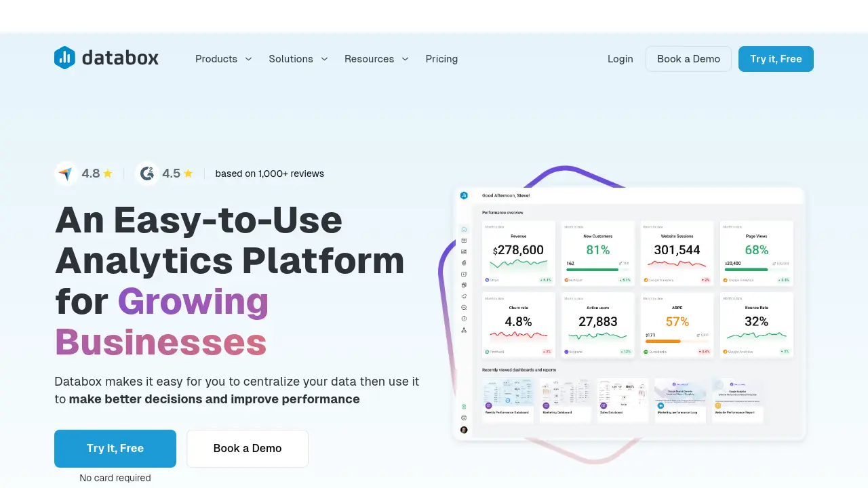Click the star next to the 4.8 rating
Screen dimensions: 868x488
[107, 174]
